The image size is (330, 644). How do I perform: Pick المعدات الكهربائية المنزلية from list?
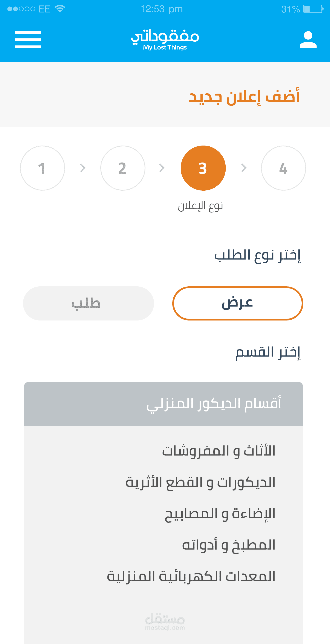(191, 576)
